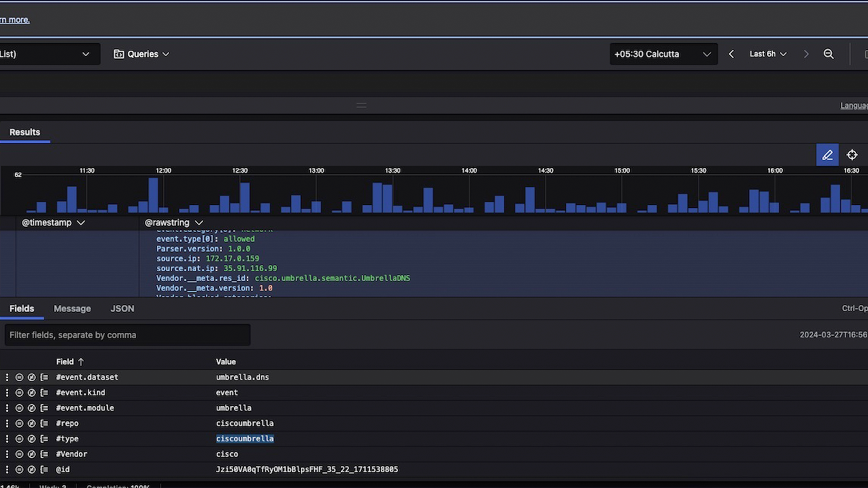Image resolution: width=868 pixels, height=488 pixels.
Task: Click the Learn more link
Action: (14, 20)
